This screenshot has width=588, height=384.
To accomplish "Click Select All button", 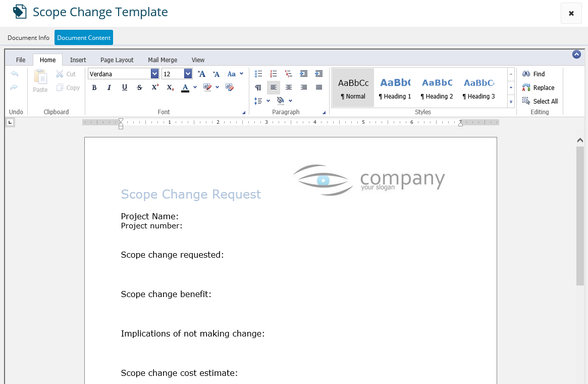I will tap(540, 101).
